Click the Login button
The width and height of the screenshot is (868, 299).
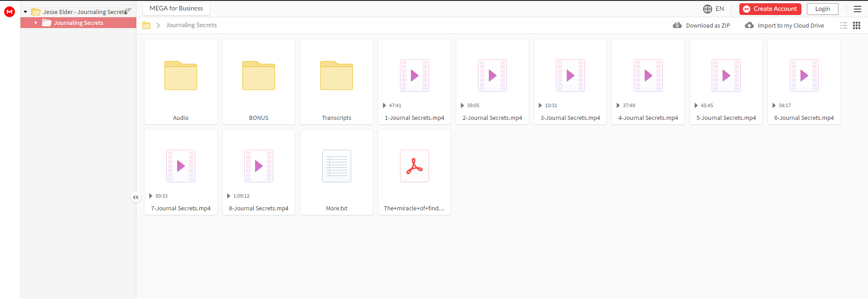point(823,9)
